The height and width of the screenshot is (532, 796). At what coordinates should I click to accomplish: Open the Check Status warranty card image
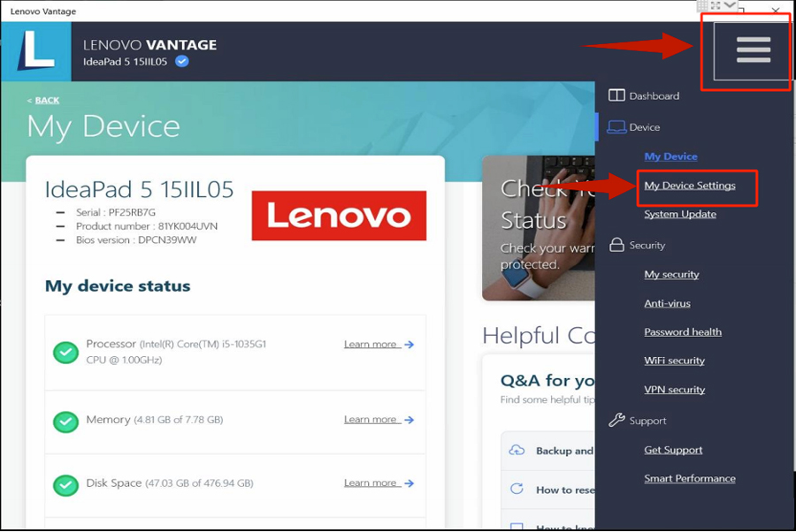coord(539,228)
